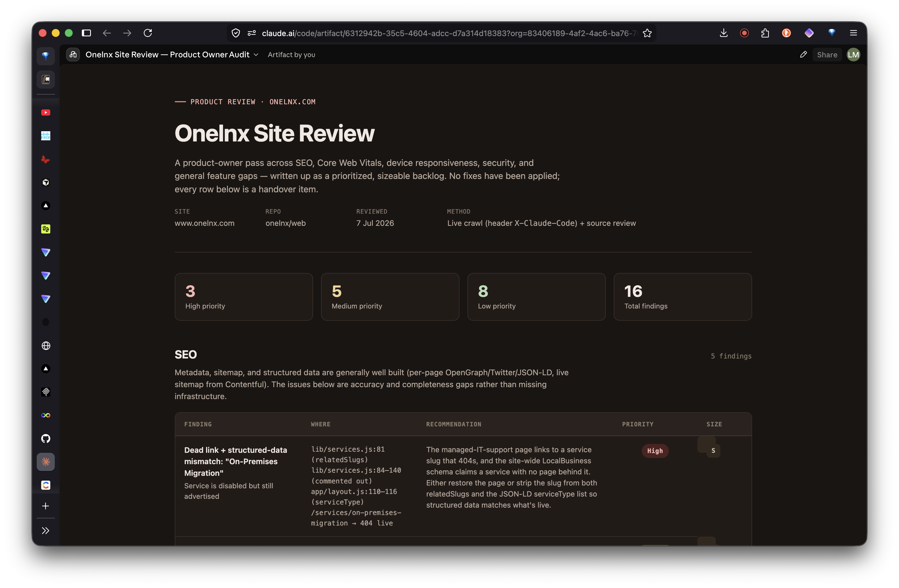899x588 pixels.
Task: Click the '7 Jul 2026' reviewed date
Action: tap(375, 223)
